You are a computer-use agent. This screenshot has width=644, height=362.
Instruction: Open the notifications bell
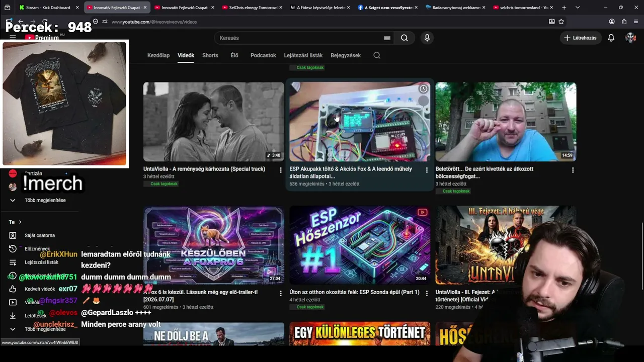pyautogui.click(x=611, y=38)
